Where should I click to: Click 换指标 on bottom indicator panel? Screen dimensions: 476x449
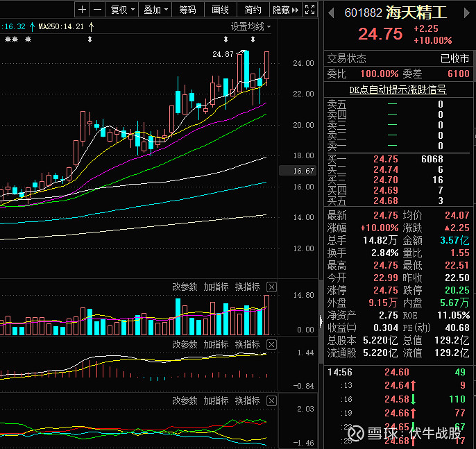248,400
